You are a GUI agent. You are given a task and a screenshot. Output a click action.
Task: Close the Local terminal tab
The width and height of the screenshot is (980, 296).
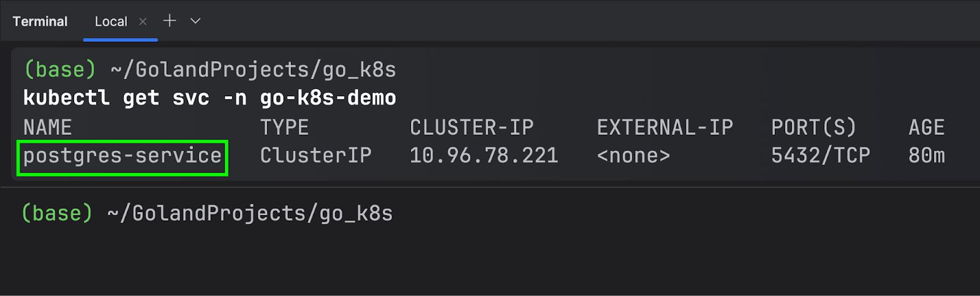tap(143, 21)
